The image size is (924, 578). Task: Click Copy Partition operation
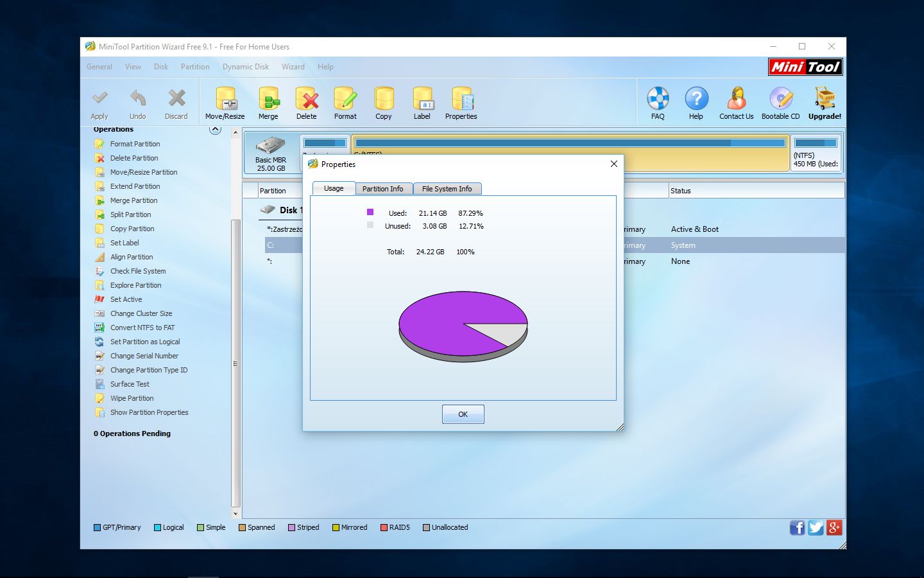(x=132, y=229)
